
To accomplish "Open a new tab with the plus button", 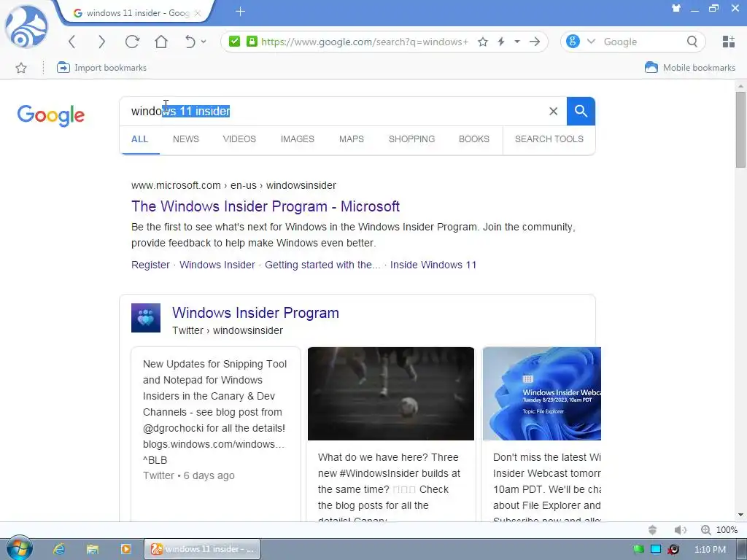I will [x=240, y=12].
